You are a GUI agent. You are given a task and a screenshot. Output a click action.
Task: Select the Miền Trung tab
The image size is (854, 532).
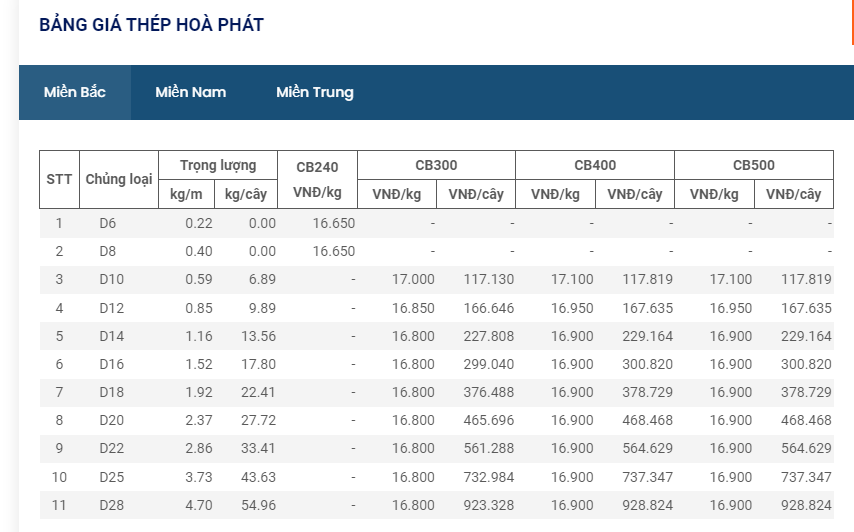click(x=315, y=92)
